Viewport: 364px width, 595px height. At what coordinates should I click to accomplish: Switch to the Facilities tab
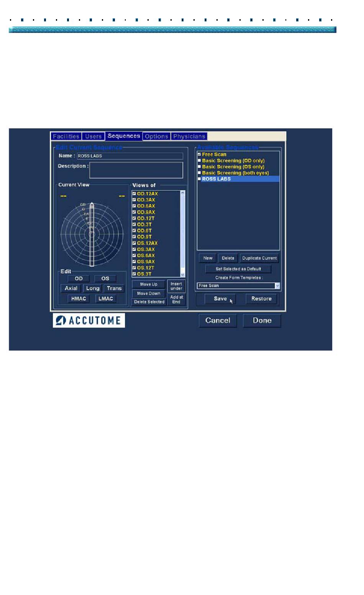tap(66, 136)
